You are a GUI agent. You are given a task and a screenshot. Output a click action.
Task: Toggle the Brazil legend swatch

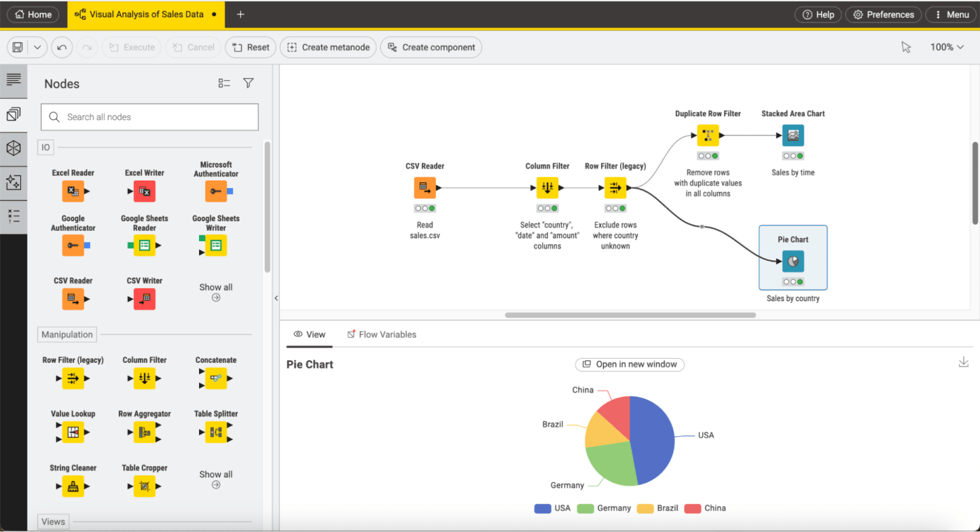645,508
